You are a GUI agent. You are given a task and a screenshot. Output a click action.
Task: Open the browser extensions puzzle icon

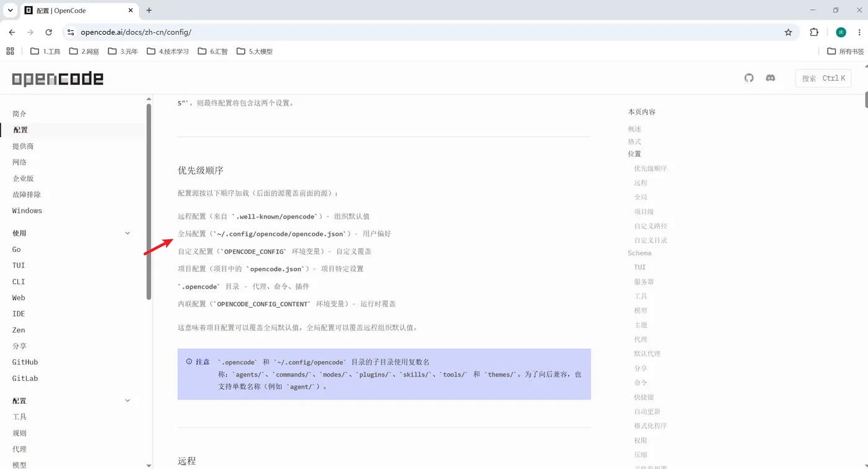(814, 32)
